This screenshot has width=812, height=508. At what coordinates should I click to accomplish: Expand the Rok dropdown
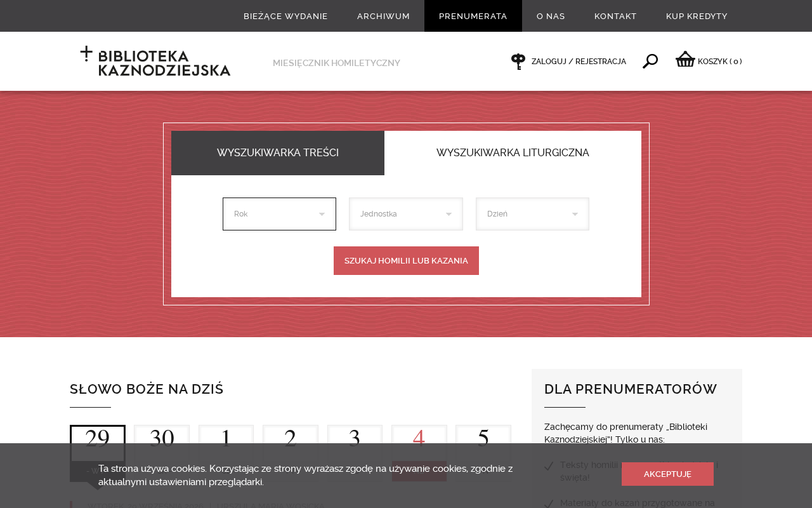279,214
